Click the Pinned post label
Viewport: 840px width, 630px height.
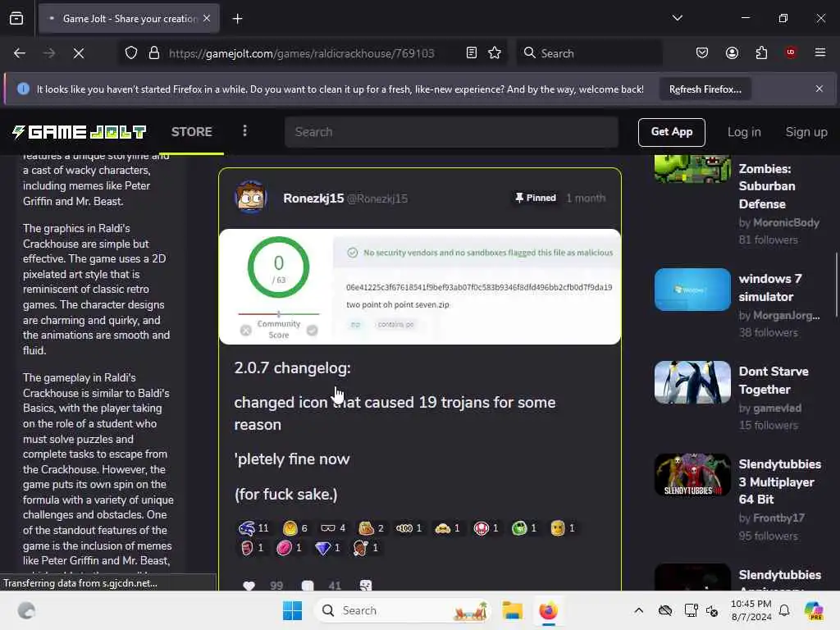click(x=535, y=198)
